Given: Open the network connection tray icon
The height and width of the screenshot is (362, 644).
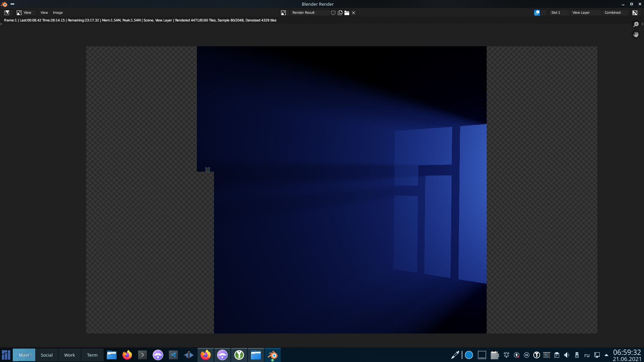Looking at the screenshot, I should pos(597,355).
